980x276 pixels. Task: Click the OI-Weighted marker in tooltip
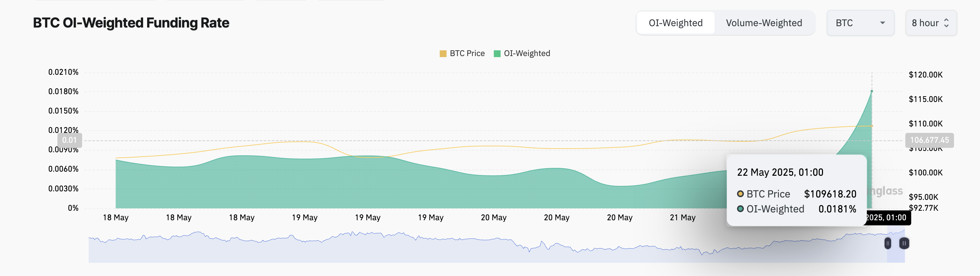740,209
